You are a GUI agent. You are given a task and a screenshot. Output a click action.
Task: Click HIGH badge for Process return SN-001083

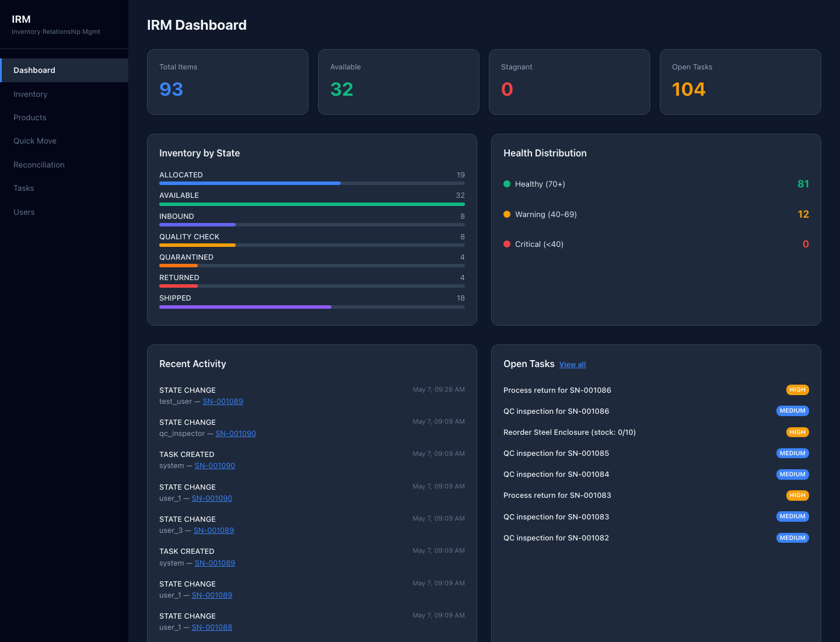[797, 496]
